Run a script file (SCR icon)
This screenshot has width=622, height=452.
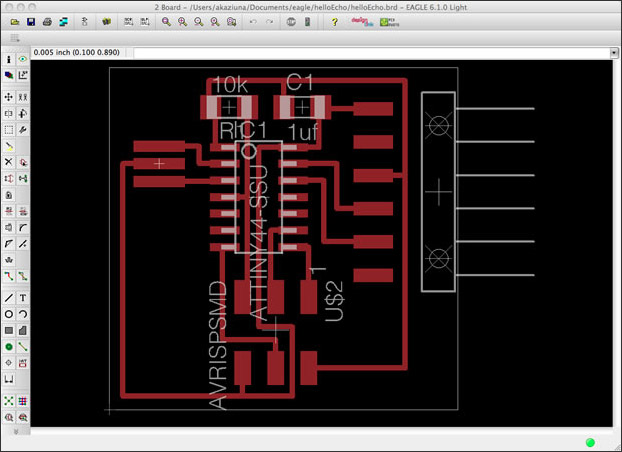pos(129,22)
